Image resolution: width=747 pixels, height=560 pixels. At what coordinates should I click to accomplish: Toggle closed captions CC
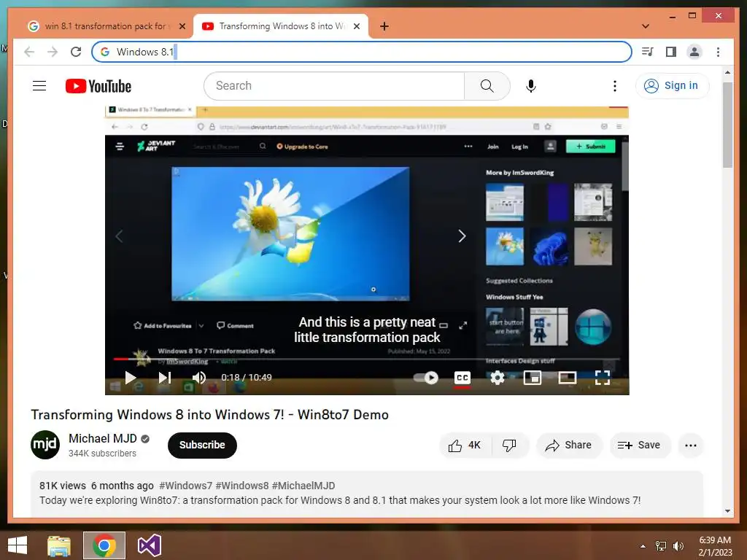462,378
